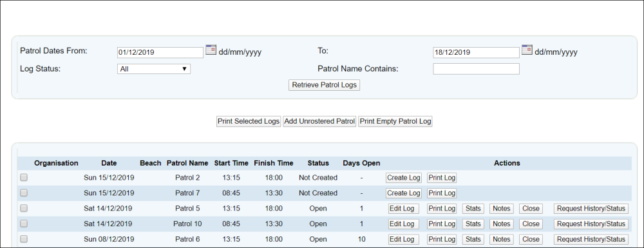Click Add Unrostered Patrol button
The width and height of the screenshot is (644, 248).
pos(319,122)
